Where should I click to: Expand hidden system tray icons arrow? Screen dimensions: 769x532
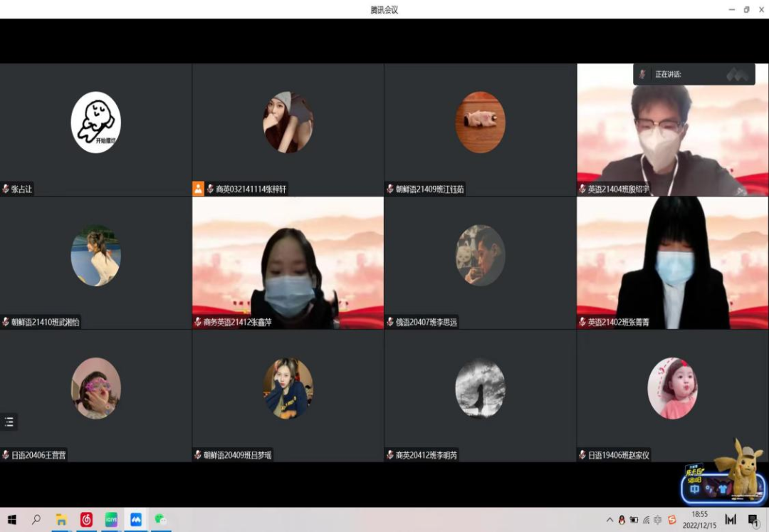[610, 520]
